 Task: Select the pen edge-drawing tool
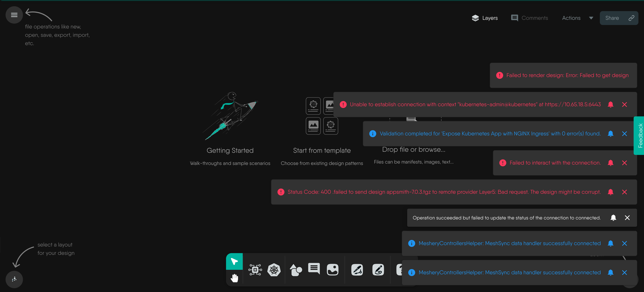357,270
